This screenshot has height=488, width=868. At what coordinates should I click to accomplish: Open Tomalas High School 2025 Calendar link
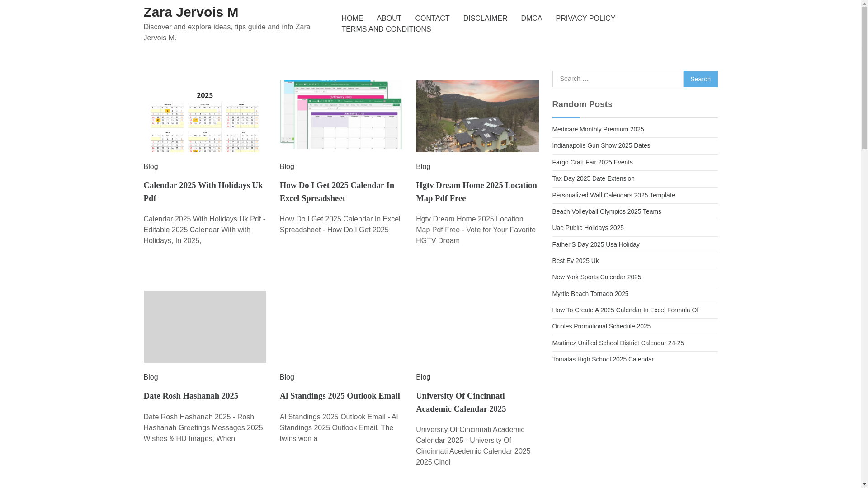pyautogui.click(x=603, y=359)
